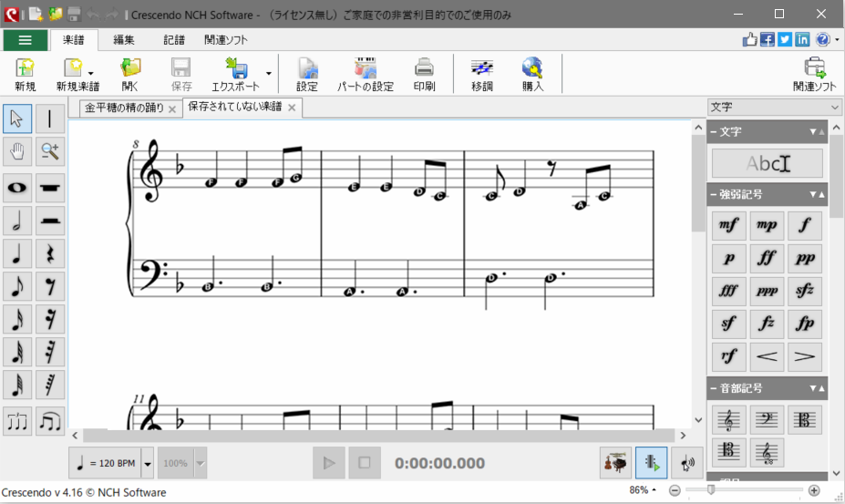845x504 pixels.
Task: Open the 新規楽譜 dropdown arrow
Action: [91, 73]
